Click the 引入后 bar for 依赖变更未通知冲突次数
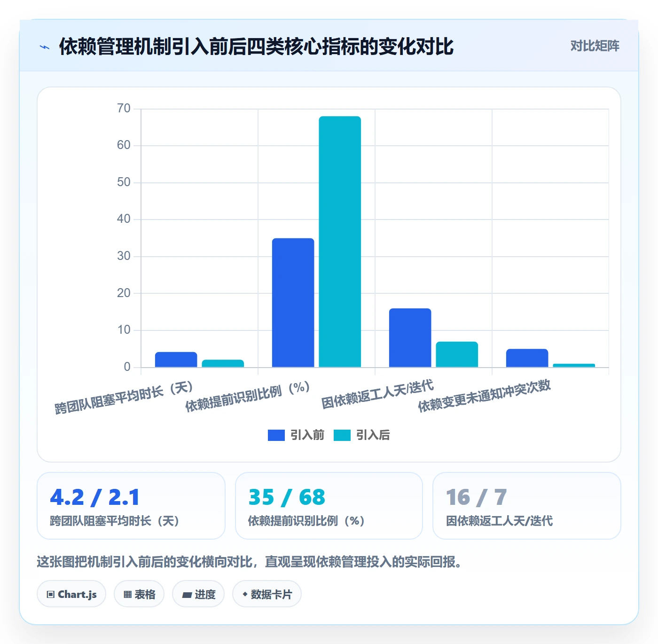658x644 pixels. click(574, 365)
